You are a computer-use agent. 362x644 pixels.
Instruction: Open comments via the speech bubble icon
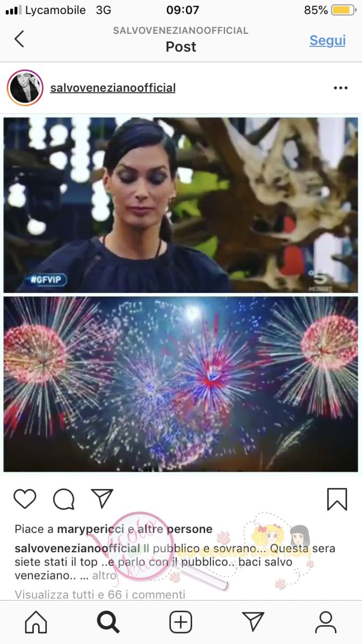click(63, 499)
